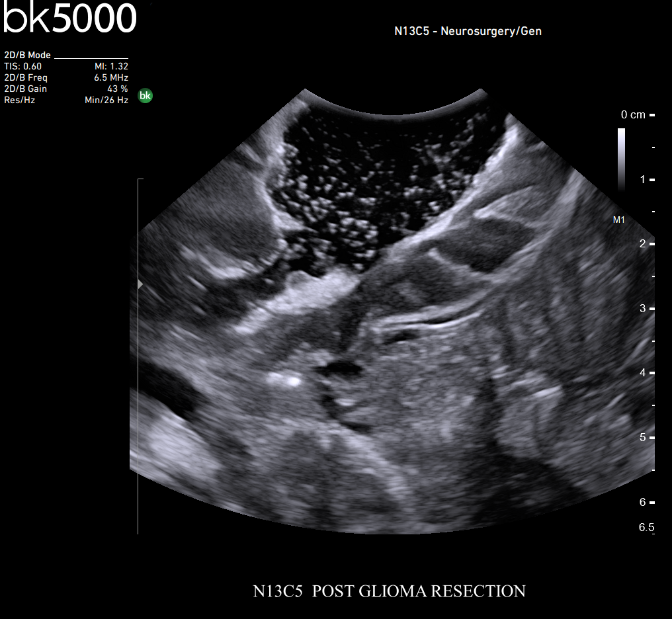The image size is (672, 619).
Task: Click the yellow M1 marker label
Action: point(618,220)
